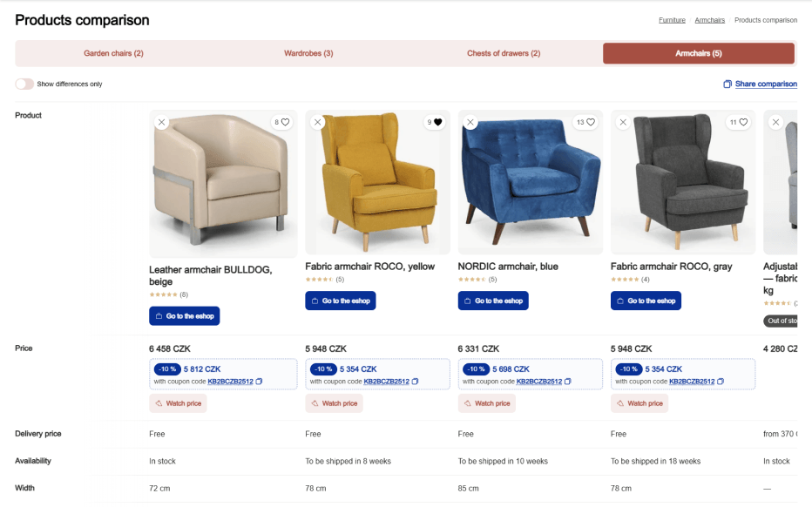
Task: Open the Furniture breadcrumb link
Action: [x=672, y=20]
